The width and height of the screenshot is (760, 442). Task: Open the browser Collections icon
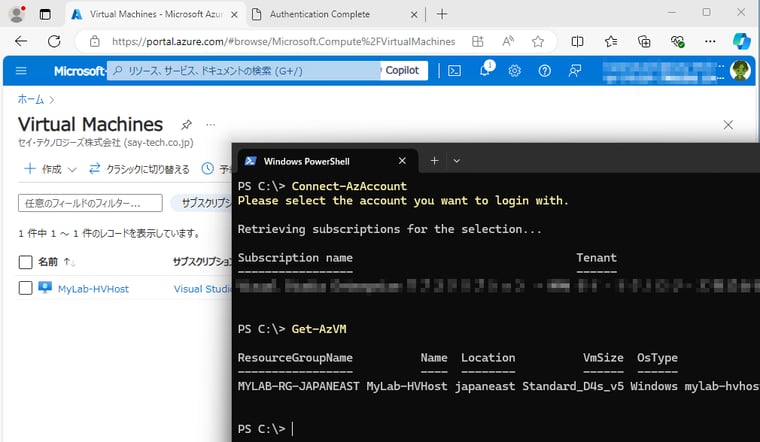pos(644,42)
